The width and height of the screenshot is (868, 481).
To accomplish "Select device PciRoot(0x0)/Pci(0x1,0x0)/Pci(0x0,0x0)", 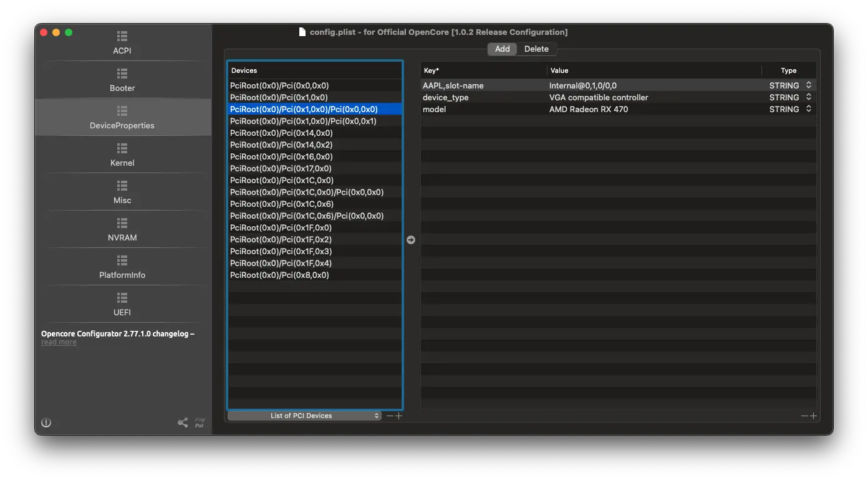I will (x=315, y=109).
